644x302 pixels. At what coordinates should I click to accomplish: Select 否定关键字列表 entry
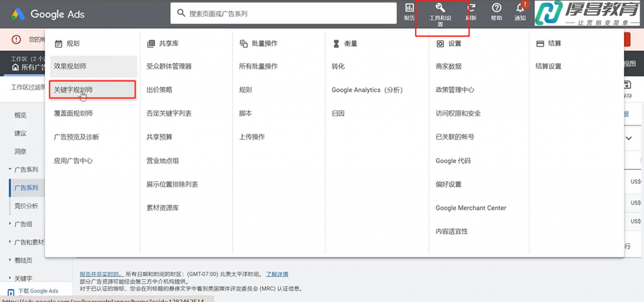[169, 113]
